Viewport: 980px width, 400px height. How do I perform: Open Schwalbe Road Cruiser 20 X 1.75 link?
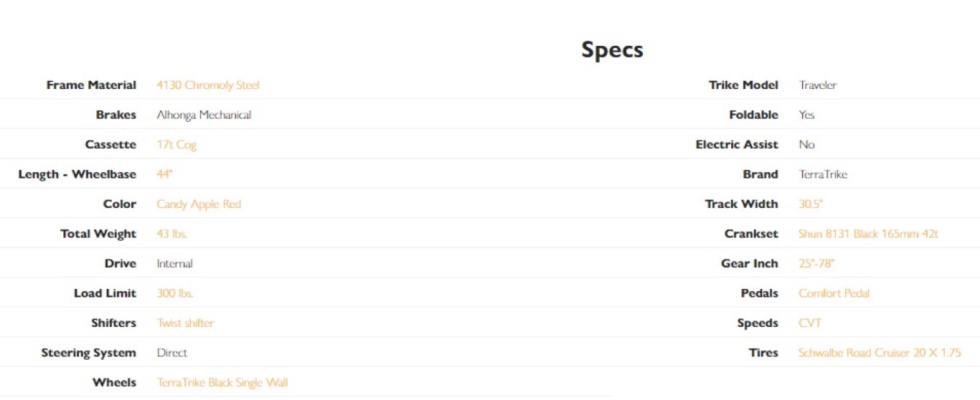click(880, 353)
